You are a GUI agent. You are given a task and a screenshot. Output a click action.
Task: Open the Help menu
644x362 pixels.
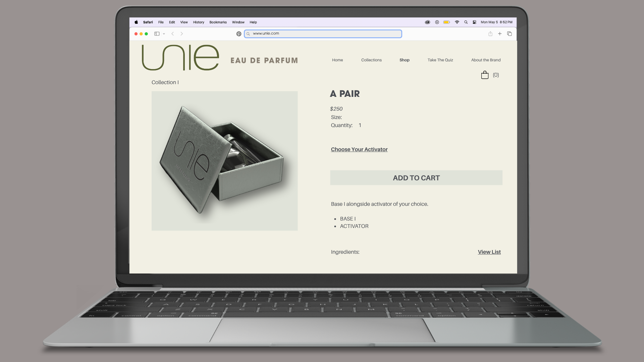tap(253, 22)
